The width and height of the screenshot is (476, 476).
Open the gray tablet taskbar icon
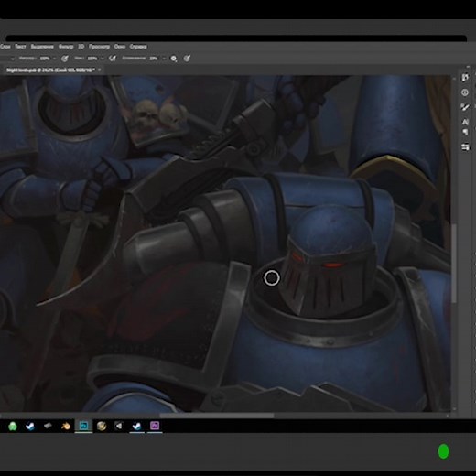tap(48, 426)
